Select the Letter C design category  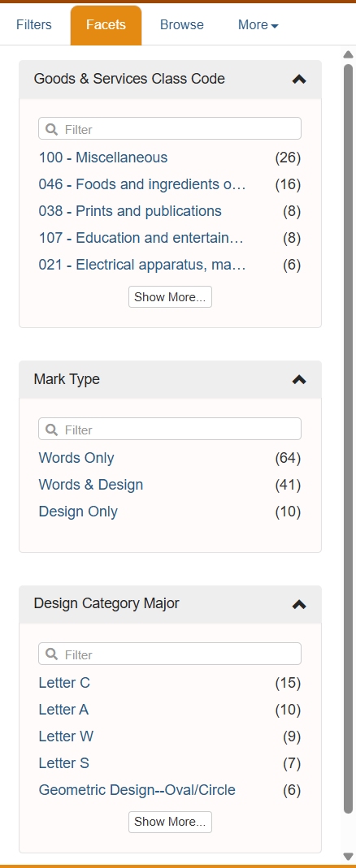click(64, 683)
